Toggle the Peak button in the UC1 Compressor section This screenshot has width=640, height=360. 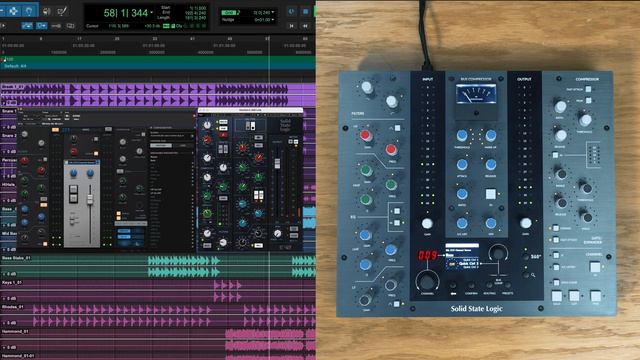point(588,100)
